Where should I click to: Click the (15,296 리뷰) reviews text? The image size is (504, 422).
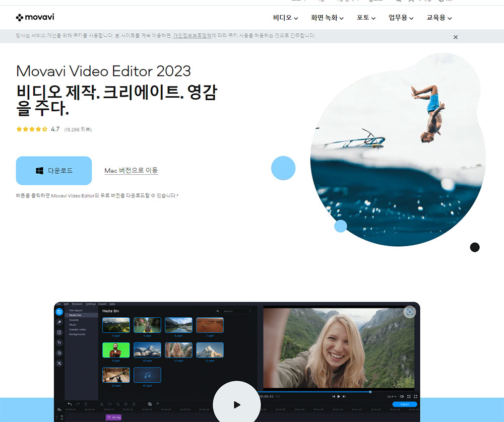click(78, 129)
